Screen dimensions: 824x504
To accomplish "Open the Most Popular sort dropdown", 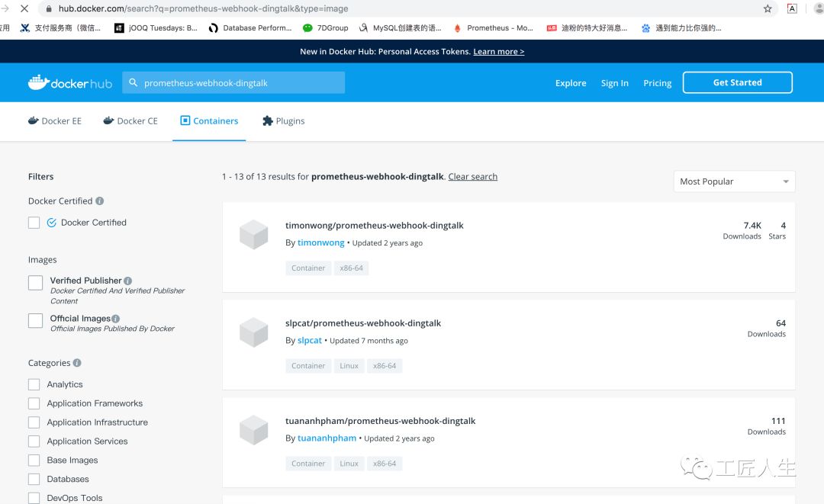I will (x=733, y=181).
